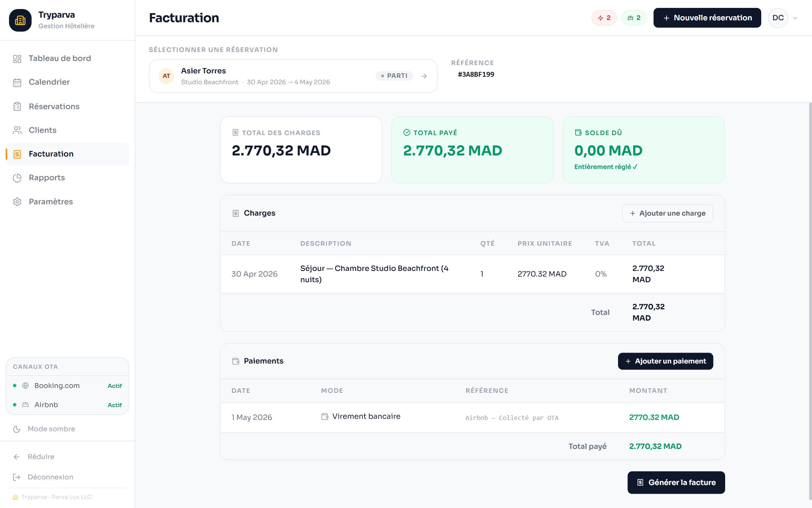Open the Calendrier page

(x=67, y=82)
